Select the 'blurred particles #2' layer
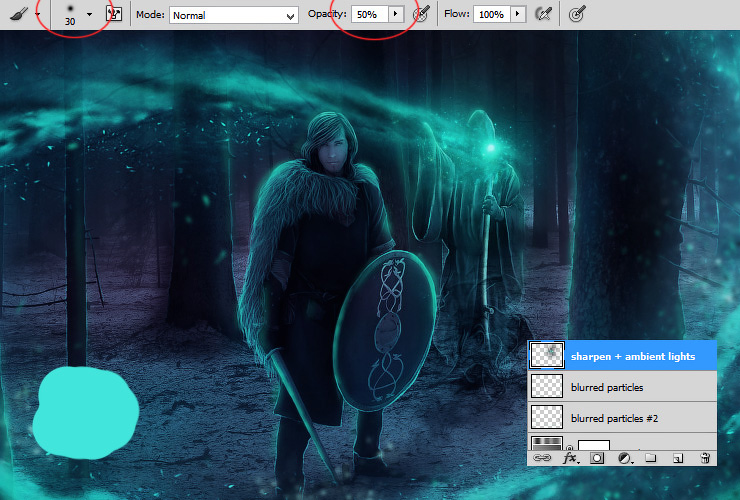This screenshot has width=740, height=500. click(x=622, y=418)
